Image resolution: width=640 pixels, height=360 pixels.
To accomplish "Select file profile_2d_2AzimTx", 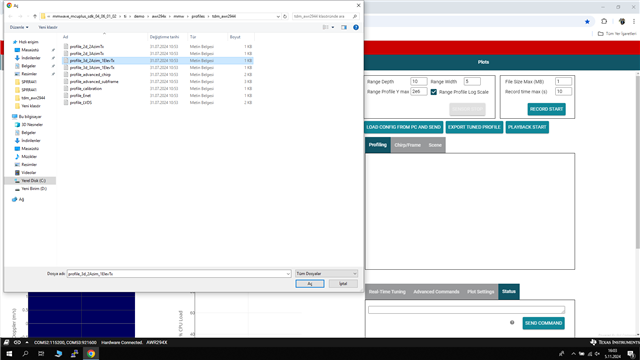I will [87, 47].
